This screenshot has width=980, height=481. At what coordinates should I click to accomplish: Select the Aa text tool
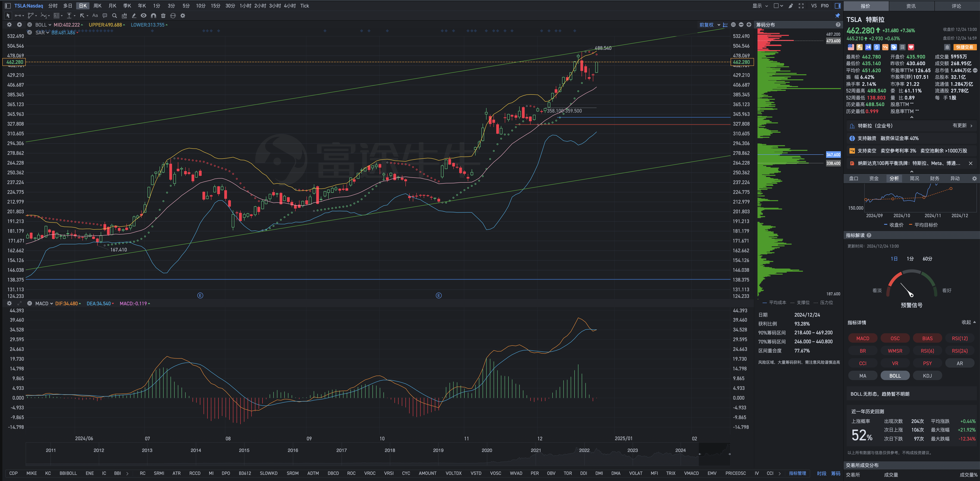95,16
